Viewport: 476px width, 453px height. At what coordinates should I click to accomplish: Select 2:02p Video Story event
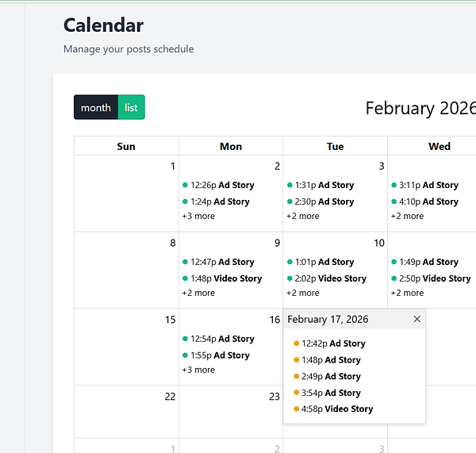[331, 278]
